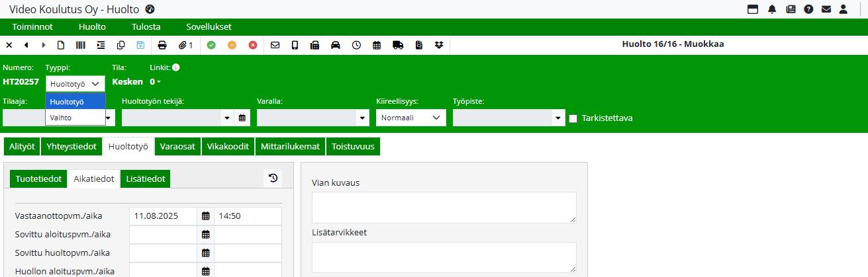
Task: Click the Dropbox icon in the toolbar
Action: point(439,45)
